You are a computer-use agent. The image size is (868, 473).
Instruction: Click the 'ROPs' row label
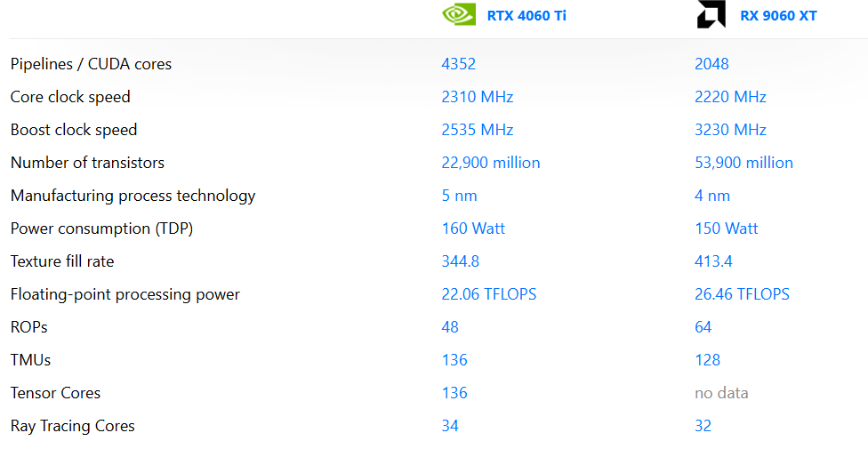coord(28,327)
